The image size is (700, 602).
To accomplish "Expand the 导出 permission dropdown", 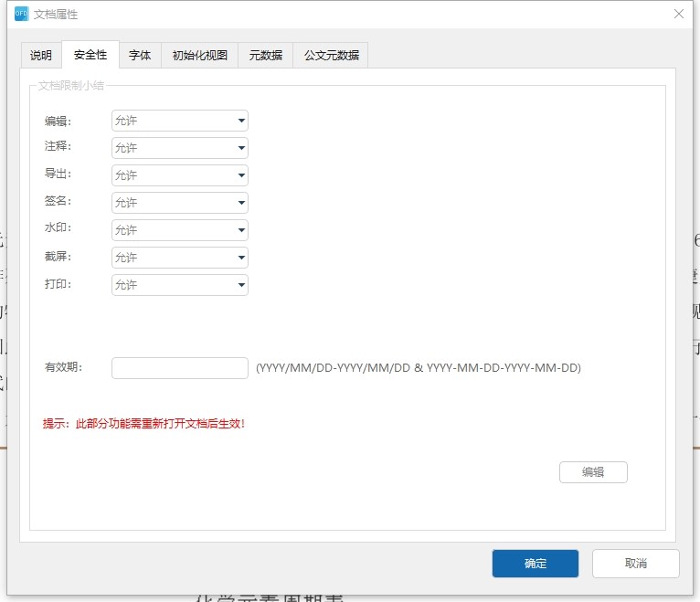I will [x=180, y=175].
